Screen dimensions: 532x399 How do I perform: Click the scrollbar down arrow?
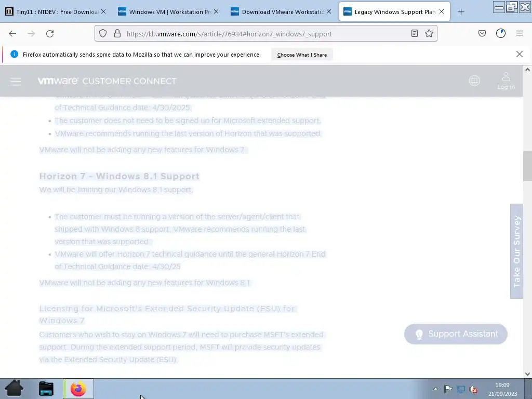[528, 374]
